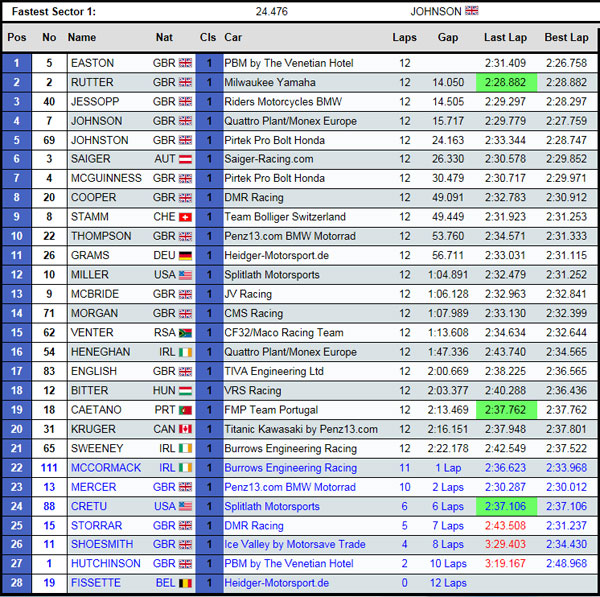Click the Name column header

tap(82, 38)
